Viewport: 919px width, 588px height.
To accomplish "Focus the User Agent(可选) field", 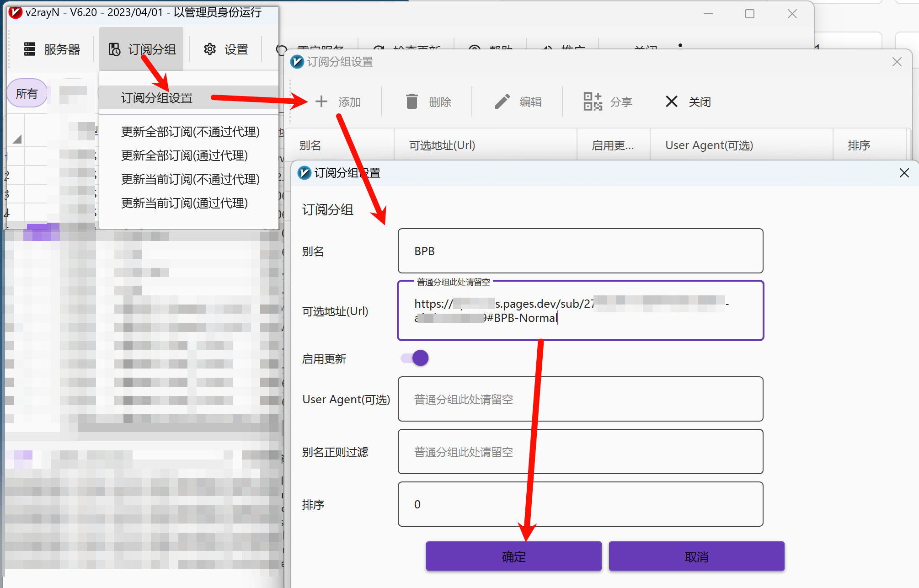I will 580,399.
